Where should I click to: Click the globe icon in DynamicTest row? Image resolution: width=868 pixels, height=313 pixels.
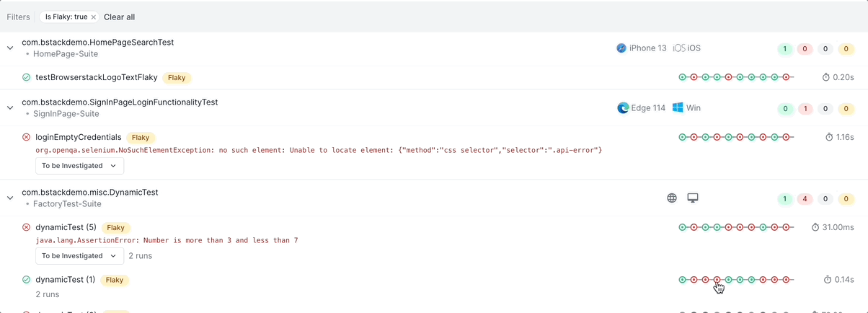click(672, 198)
